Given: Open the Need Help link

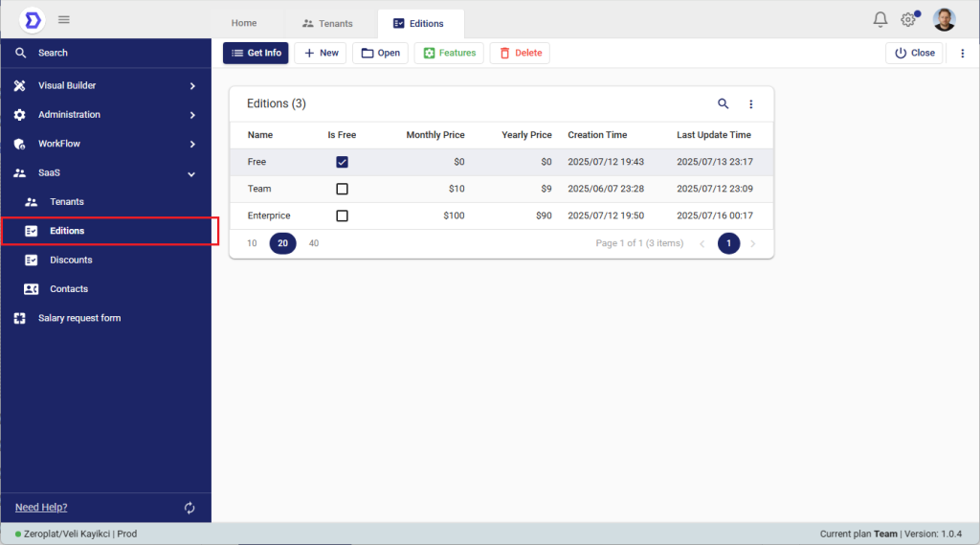Looking at the screenshot, I should tap(41, 508).
